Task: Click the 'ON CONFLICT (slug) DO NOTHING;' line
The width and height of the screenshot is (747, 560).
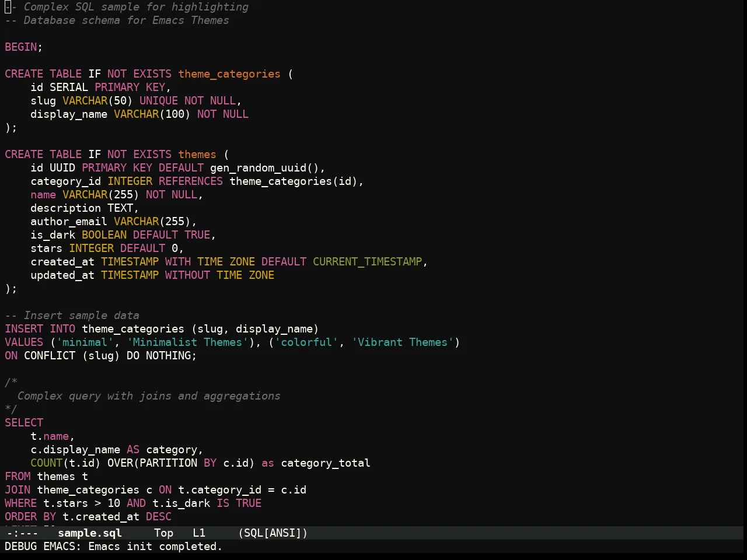Action: coord(101,356)
